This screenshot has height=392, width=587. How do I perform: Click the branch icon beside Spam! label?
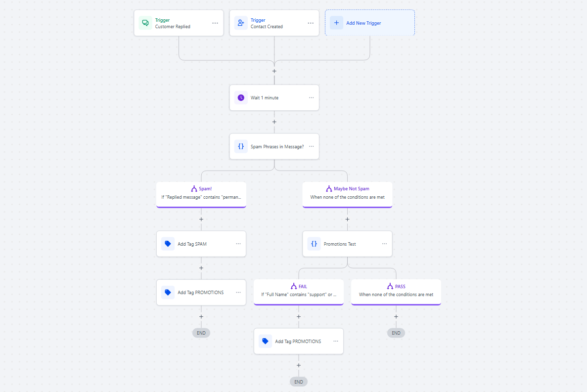click(x=194, y=188)
